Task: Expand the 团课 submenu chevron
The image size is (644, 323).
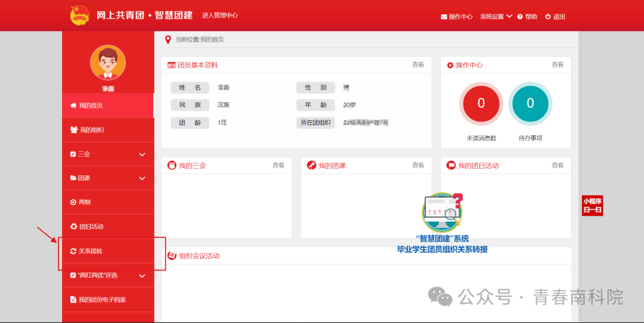Action: pyautogui.click(x=142, y=178)
